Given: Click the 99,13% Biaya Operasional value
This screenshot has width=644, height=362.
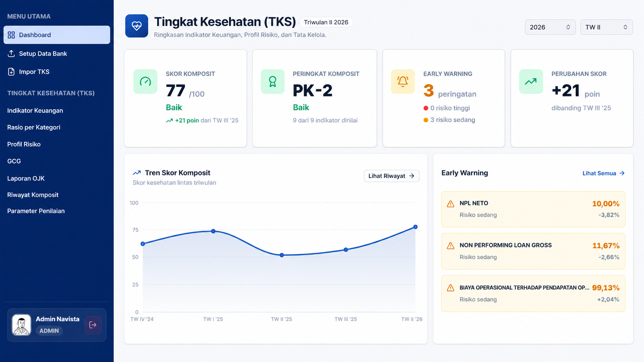Looking at the screenshot, I should click(605, 288).
